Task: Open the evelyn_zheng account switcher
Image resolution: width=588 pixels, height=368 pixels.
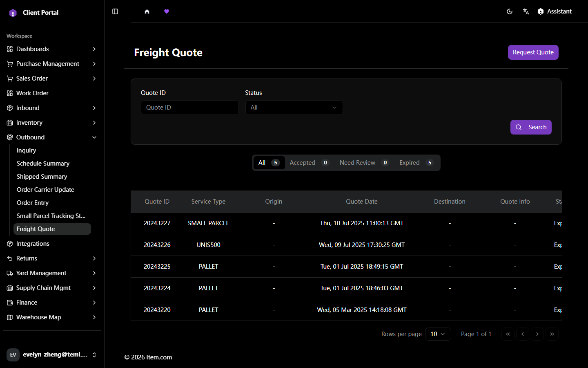Action: point(52,355)
